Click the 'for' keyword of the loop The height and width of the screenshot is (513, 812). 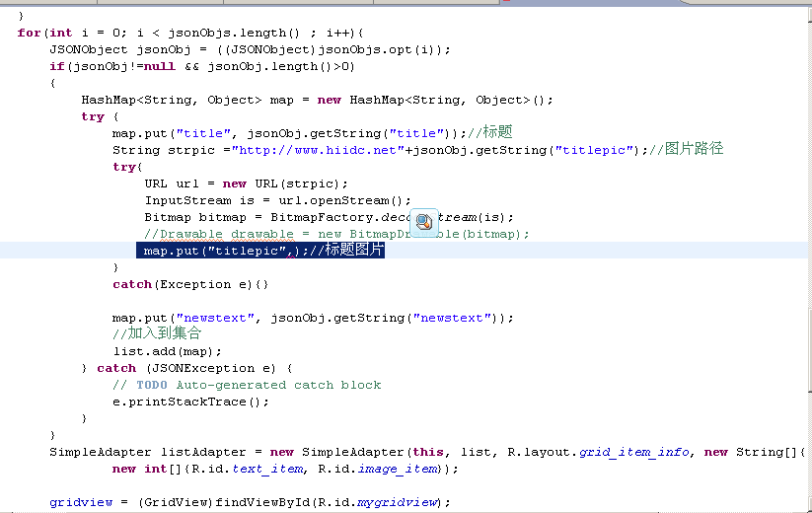click(x=29, y=34)
